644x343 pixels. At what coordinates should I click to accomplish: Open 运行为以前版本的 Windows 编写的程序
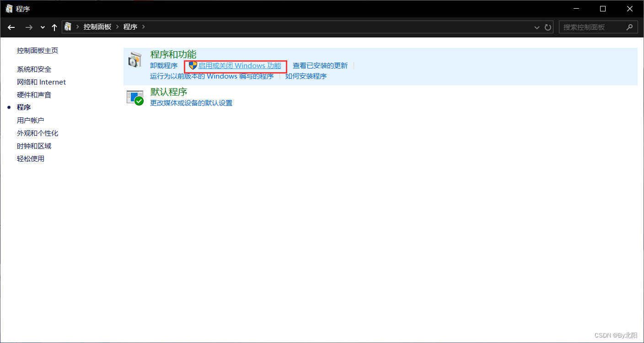pyautogui.click(x=212, y=76)
